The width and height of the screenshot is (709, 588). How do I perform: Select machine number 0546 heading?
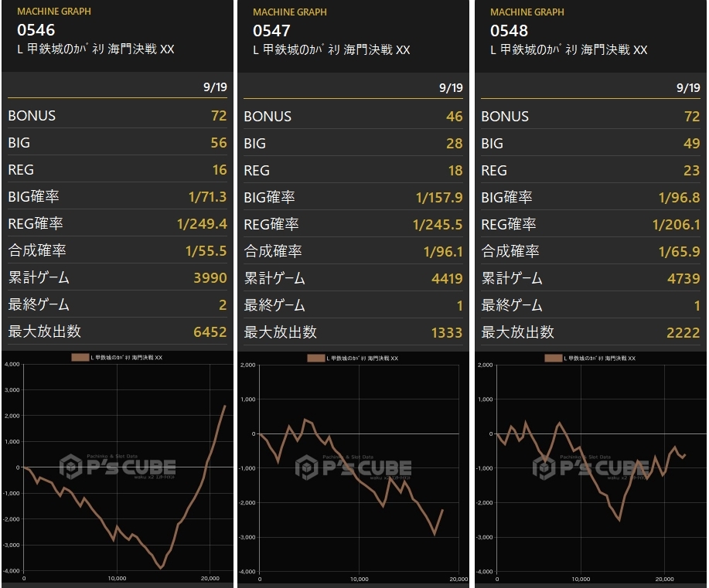[x=36, y=30]
